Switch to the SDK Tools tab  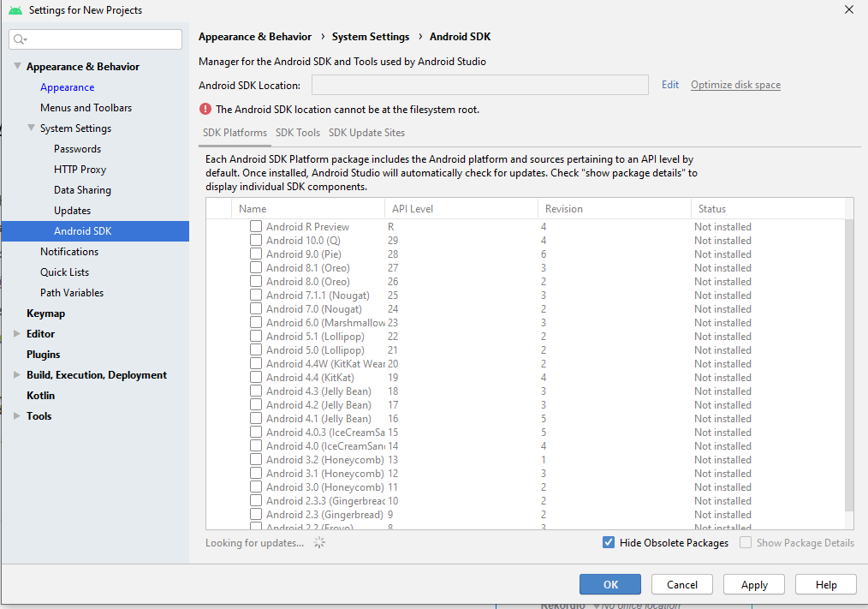coord(298,133)
